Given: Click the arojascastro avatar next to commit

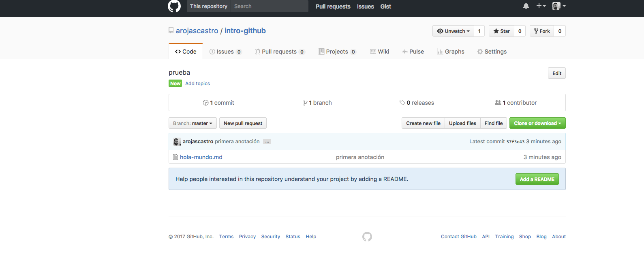Looking at the screenshot, I should click(x=177, y=142).
